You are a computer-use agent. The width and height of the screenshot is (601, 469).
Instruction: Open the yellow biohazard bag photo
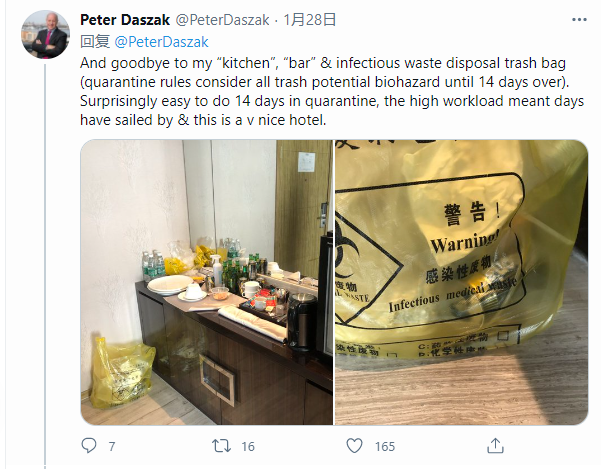point(461,282)
